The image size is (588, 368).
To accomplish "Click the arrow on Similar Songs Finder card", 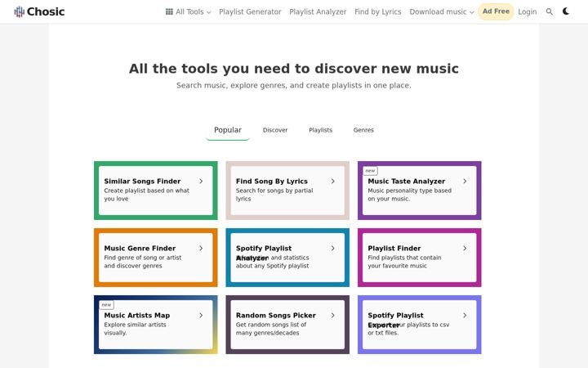I will pyautogui.click(x=201, y=181).
